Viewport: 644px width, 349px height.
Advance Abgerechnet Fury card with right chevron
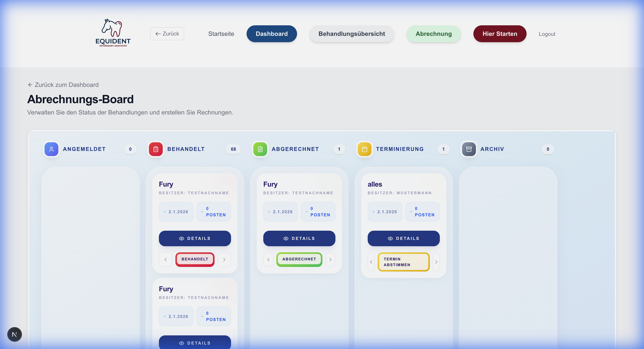[330, 260]
